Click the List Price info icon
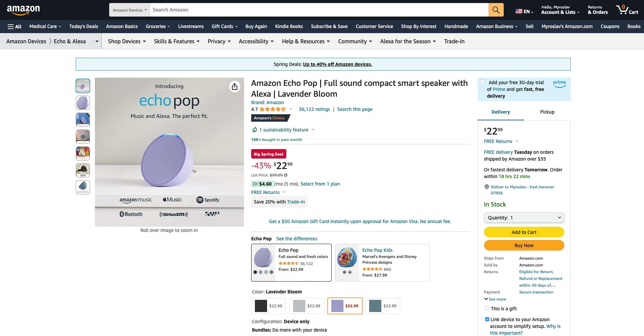 tap(286, 175)
